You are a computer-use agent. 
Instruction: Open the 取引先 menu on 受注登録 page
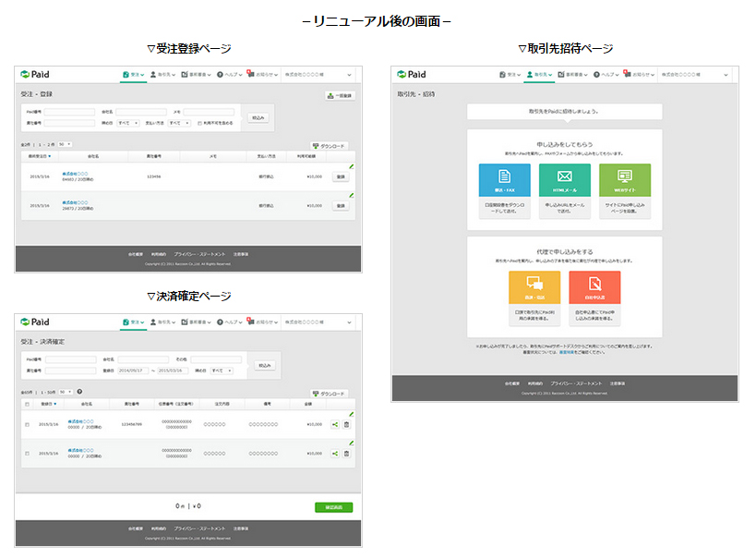(163, 74)
